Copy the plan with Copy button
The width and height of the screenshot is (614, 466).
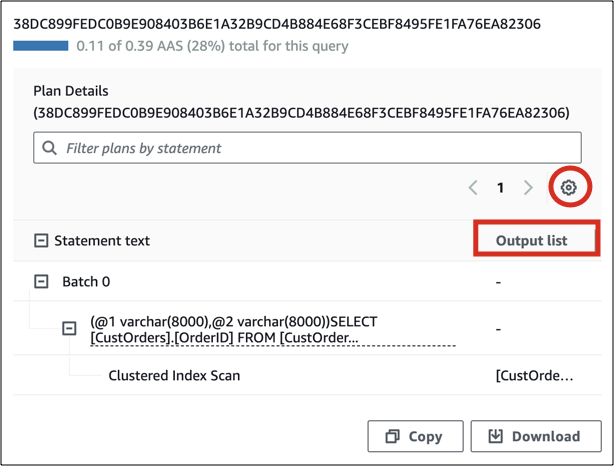(415, 436)
